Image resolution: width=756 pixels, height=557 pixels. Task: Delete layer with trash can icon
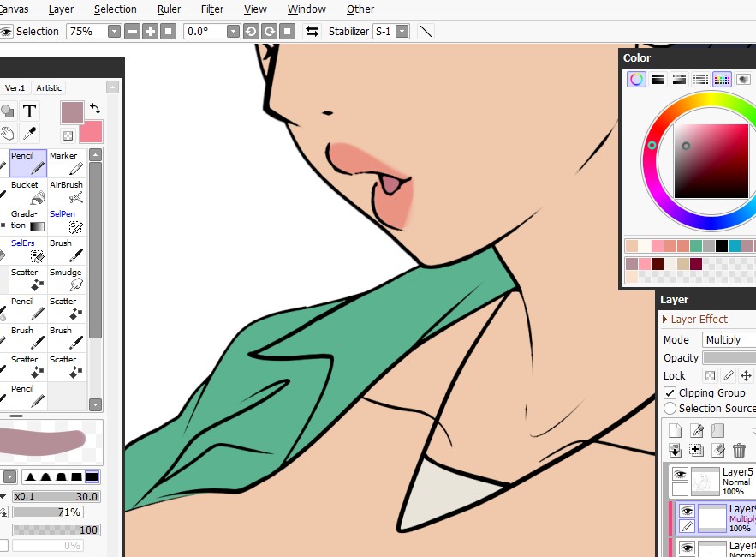(739, 451)
